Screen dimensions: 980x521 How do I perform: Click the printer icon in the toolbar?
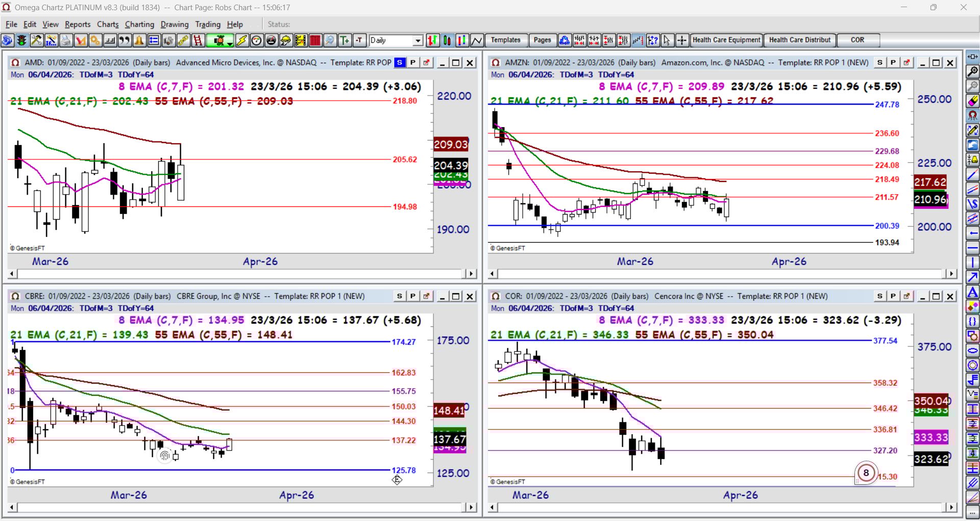65,40
